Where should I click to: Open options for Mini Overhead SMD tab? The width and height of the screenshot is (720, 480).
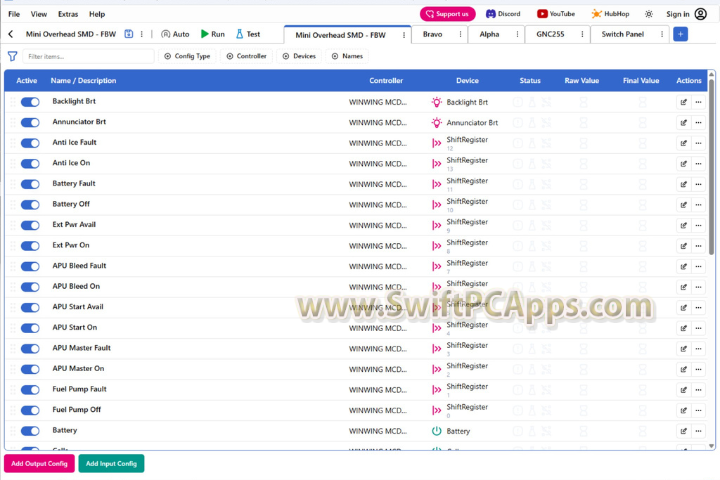(x=404, y=35)
